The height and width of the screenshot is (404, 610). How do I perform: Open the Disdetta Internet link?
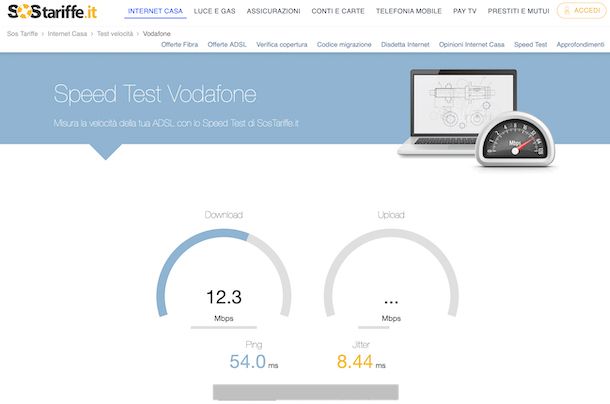coord(405,44)
